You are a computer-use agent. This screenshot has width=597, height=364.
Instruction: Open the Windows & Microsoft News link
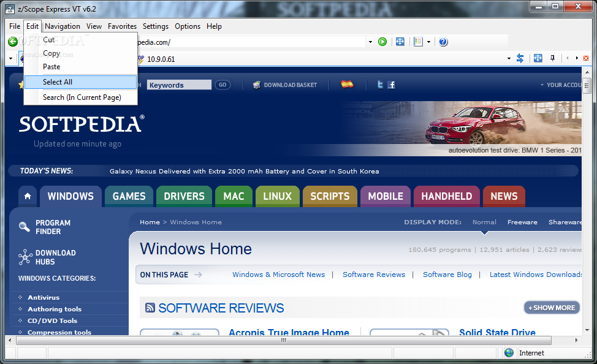tap(279, 275)
